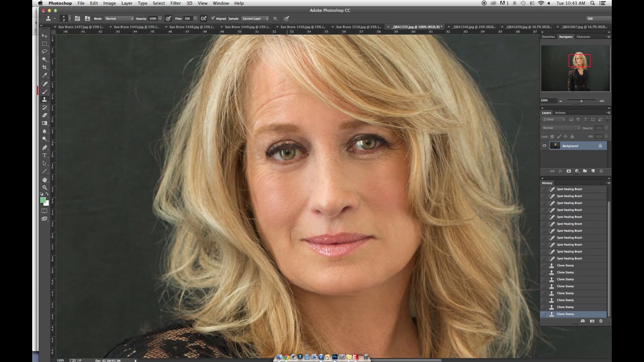Open the Select menu
644x362 pixels.
[x=158, y=3]
